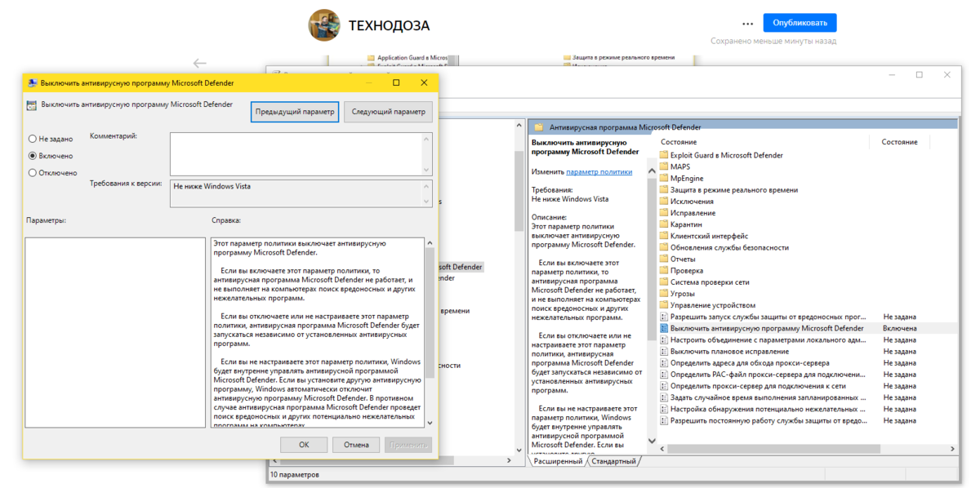Viewport: 980px width, 488px height.
Task: Select row Выключить антивирусную программу Microsoft Defender
Action: (x=807, y=328)
